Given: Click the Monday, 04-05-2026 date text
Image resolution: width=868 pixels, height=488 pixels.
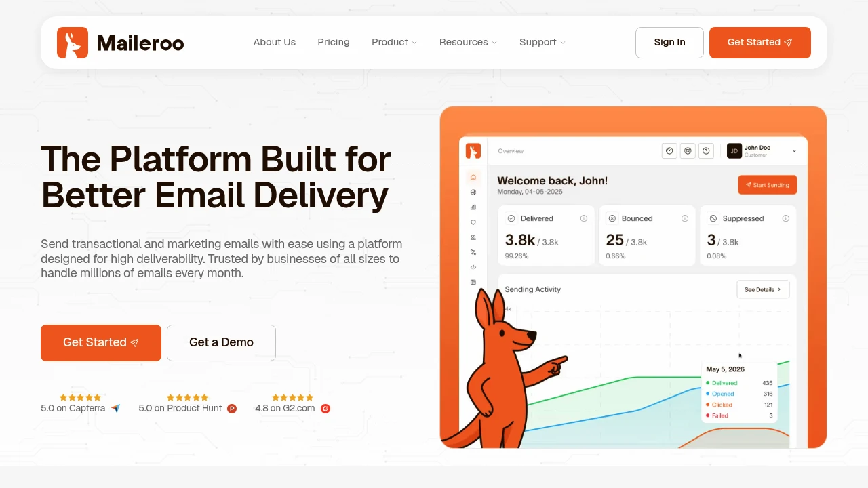Looking at the screenshot, I should pyautogui.click(x=530, y=192).
